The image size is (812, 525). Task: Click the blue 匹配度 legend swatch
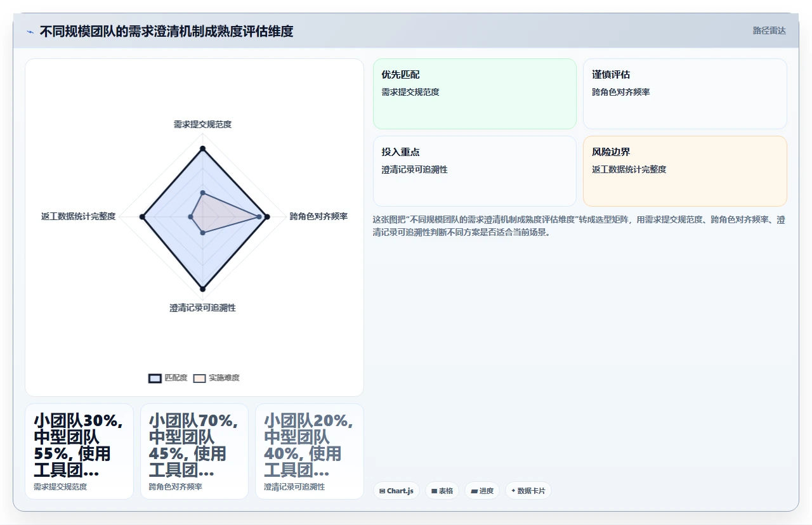pyautogui.click(x=155, y=378)
